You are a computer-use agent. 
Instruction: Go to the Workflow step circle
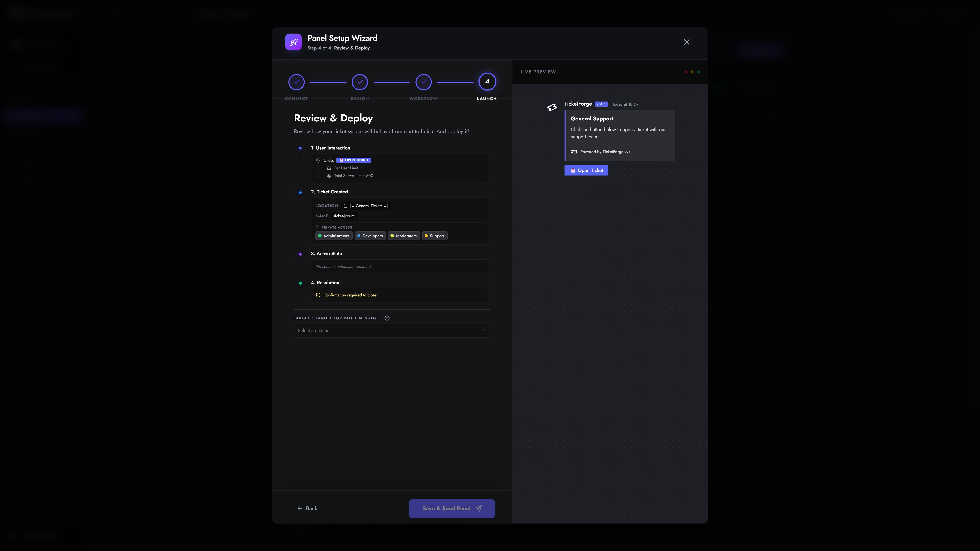coord(423,82)
